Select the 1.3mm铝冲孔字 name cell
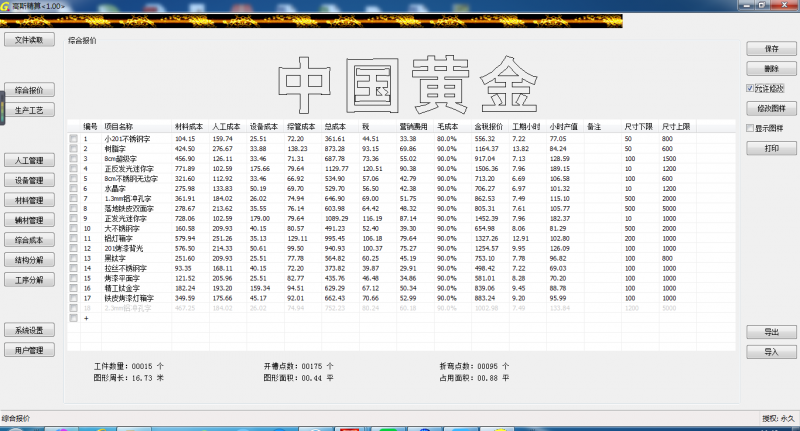This screenshot has height=431, width=800. coord(128,198)
